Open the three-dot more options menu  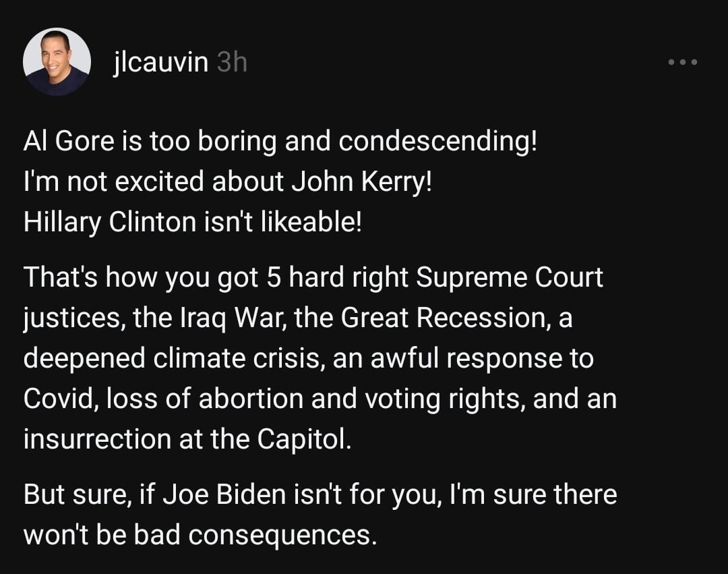pos(683,63)
